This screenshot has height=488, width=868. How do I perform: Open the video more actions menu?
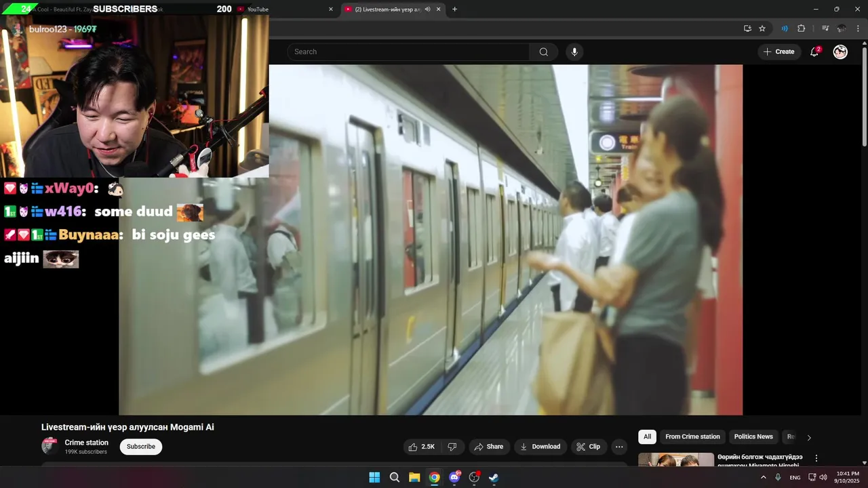[x=619, y=447]
